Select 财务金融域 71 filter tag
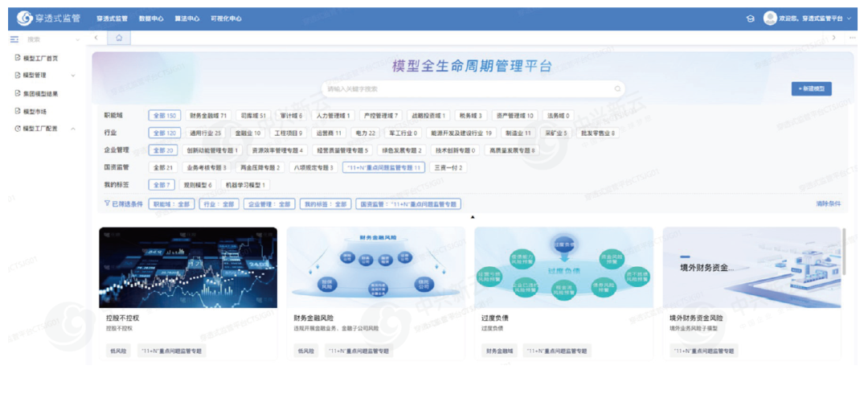 coord(208,116)
